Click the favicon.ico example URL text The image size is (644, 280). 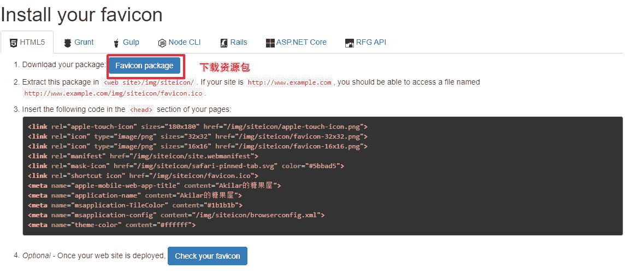click(113, 93)
